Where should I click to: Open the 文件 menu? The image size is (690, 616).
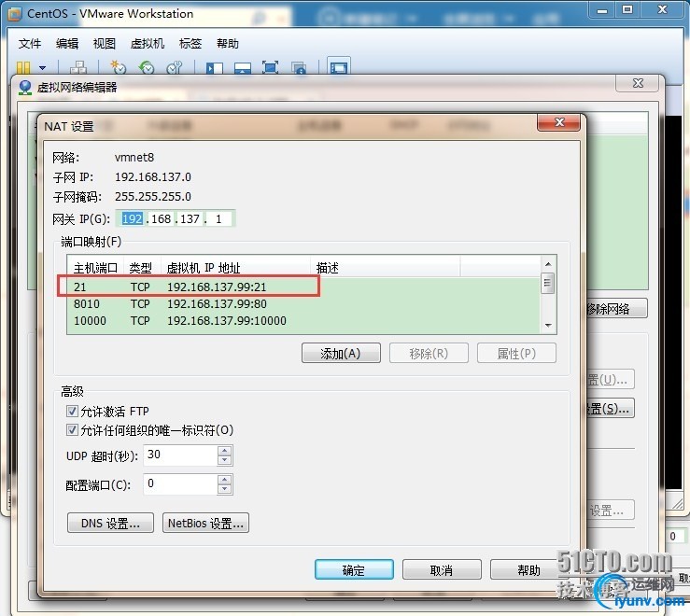[30, 44]
